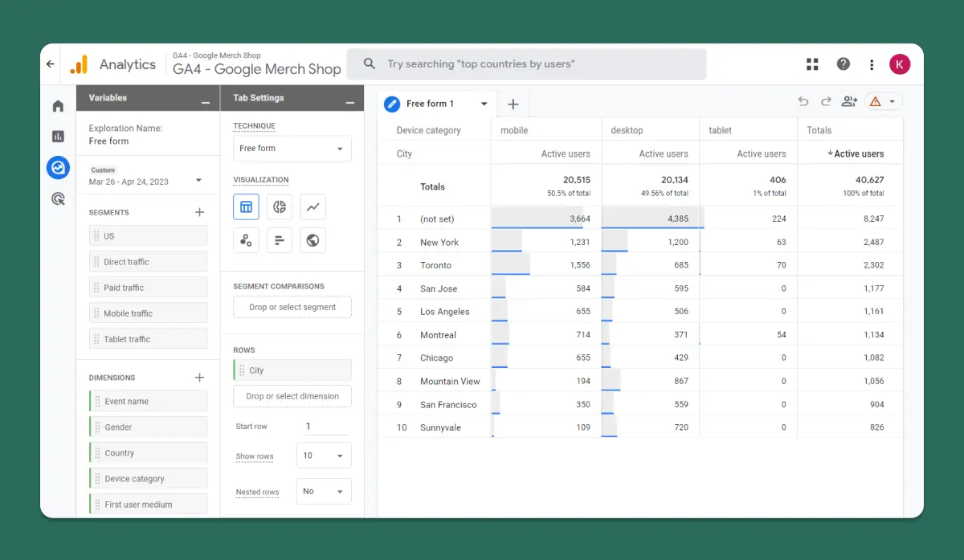Select the Paid traffic segment

tap(148, 288)
